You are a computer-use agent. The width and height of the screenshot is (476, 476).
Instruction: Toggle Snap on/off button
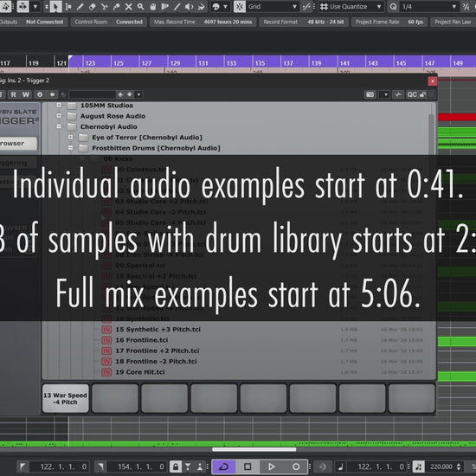pos(240,6)
